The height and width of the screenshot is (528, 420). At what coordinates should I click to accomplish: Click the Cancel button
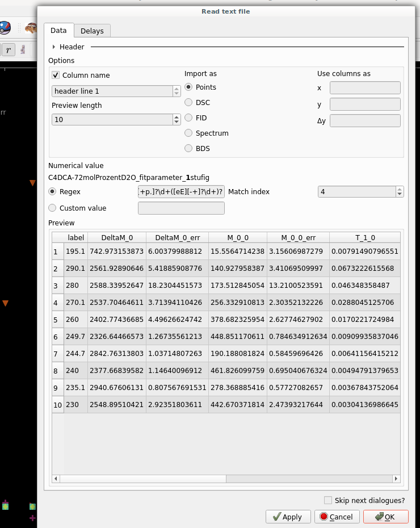337,517
